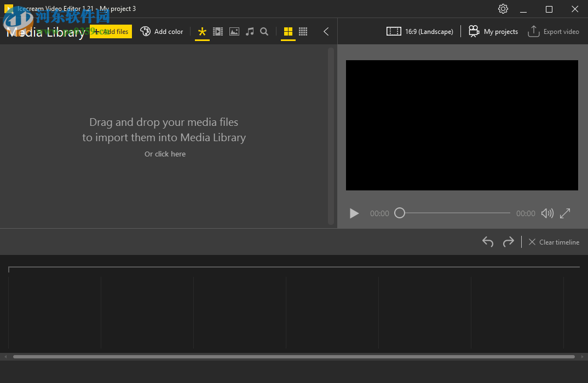This screenshot has height=383, width=588.
Task: Select the all media filter asterisk icon
Action: point(202,31)
